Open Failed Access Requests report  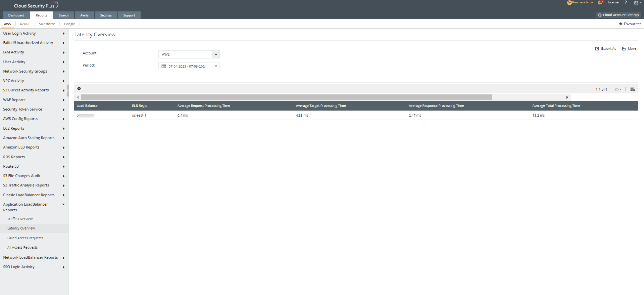pos(25,238)
